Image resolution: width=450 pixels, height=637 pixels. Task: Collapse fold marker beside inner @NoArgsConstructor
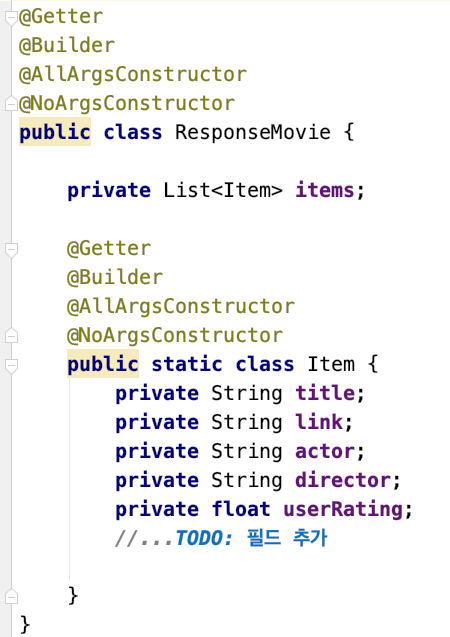tap(11, 336)
